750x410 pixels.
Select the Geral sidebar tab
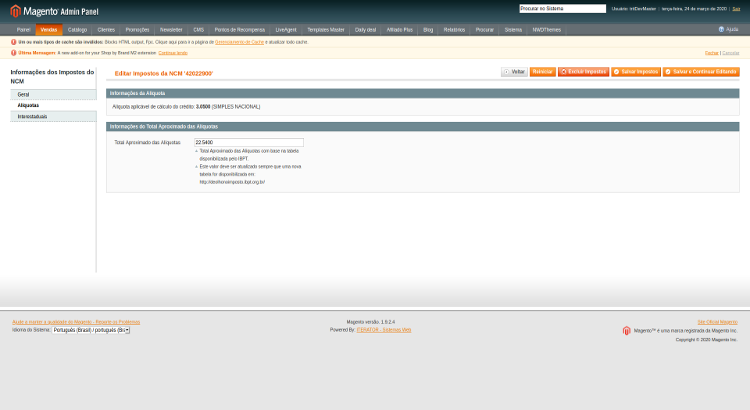pos(54,94)
